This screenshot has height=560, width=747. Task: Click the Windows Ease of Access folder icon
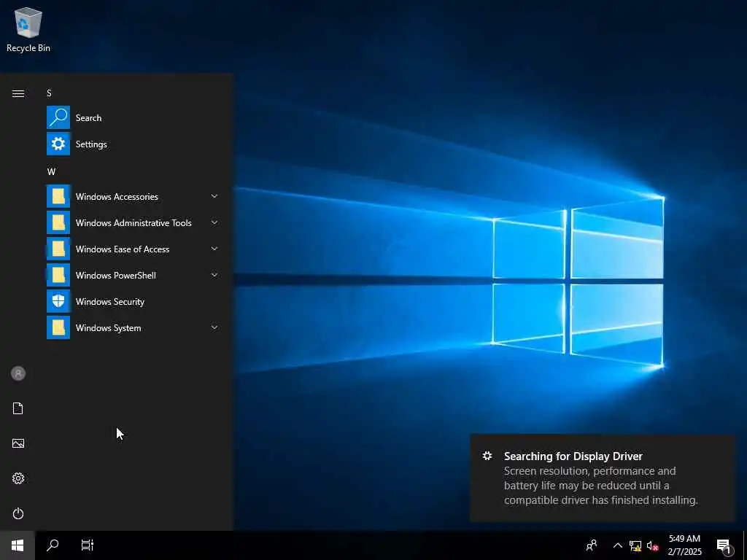click(x=58, y=249)
